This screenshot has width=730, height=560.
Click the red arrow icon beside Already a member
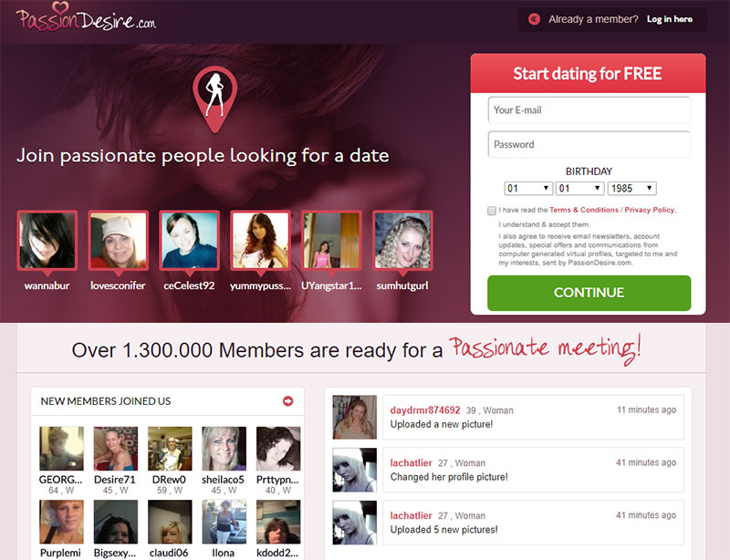tap(534, 19)
